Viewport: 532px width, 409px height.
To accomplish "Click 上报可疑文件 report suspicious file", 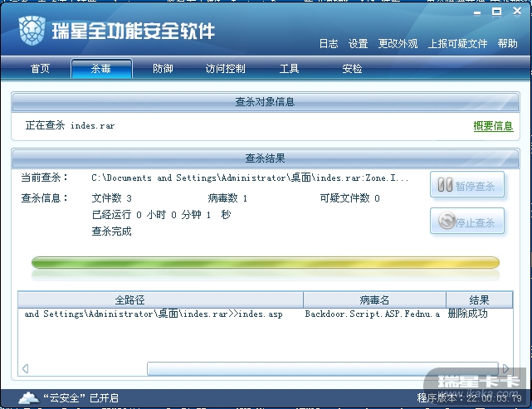I will click(457, 43).
